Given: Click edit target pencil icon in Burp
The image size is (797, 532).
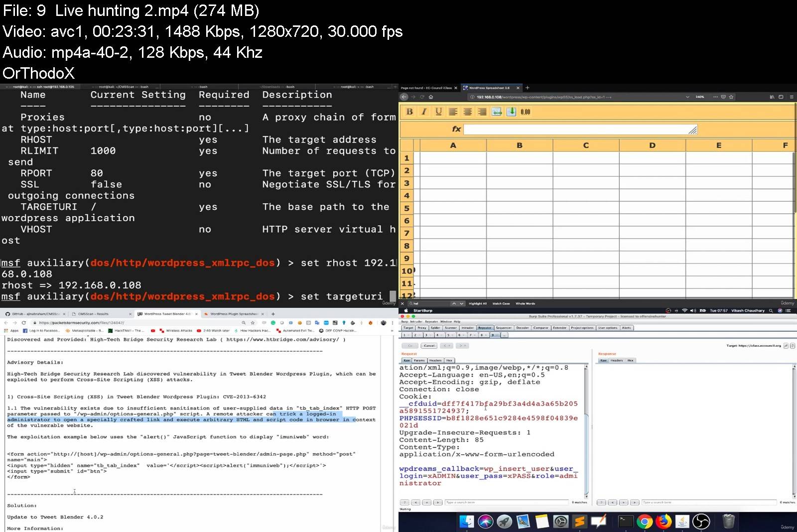Looking at the screenshot, I should [x=786, y=346].
